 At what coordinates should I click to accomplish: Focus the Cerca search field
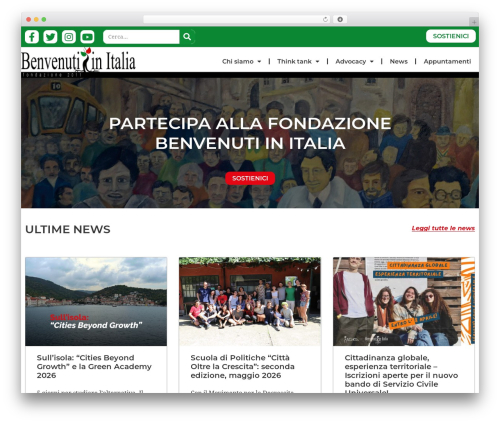(x=141, y=37)
